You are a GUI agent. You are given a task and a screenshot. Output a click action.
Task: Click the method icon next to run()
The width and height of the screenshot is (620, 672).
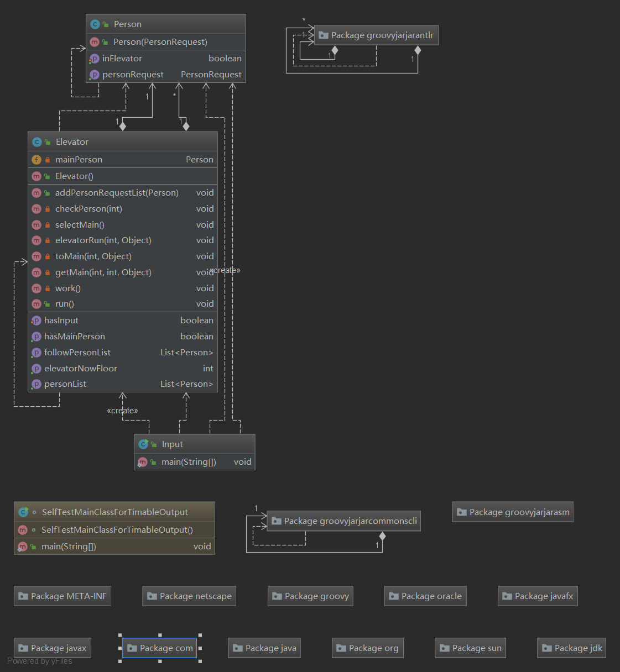pyautogui.click(x=37, y=304)
